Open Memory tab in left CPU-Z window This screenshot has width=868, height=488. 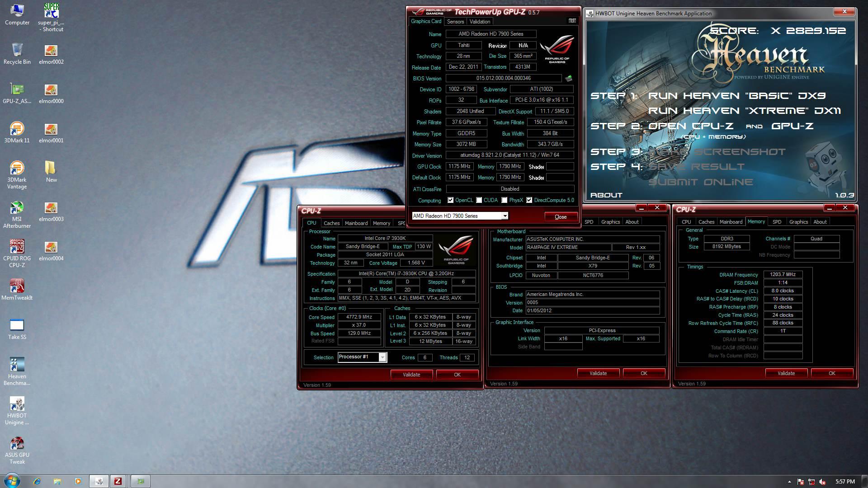[382, 223]
